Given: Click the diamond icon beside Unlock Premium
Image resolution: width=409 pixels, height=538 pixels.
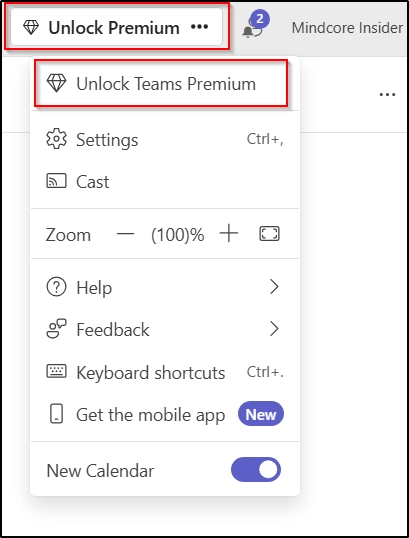Looking at the screenshot, I should point(31,27).
